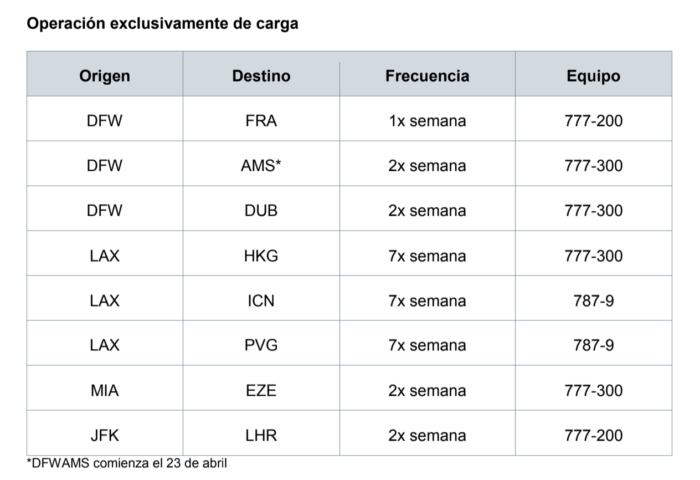This screenshot has width=700, height=480.
Task: Select the MIA origin cell
Action: (x=104, y=390)
